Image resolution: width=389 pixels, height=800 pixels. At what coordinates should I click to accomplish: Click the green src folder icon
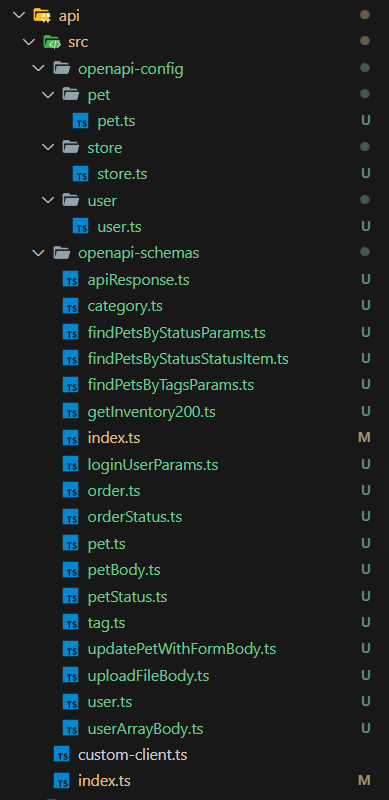(52, 42)
